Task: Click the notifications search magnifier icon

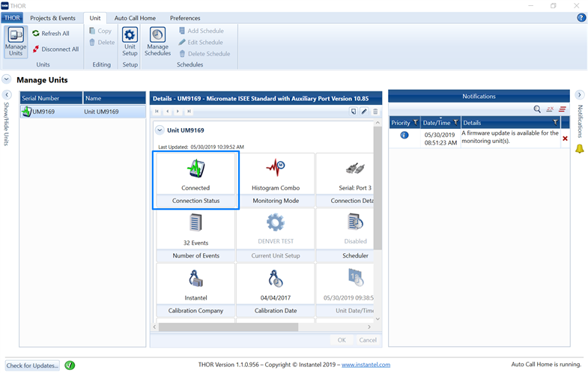Action: (x=537, y=109)
